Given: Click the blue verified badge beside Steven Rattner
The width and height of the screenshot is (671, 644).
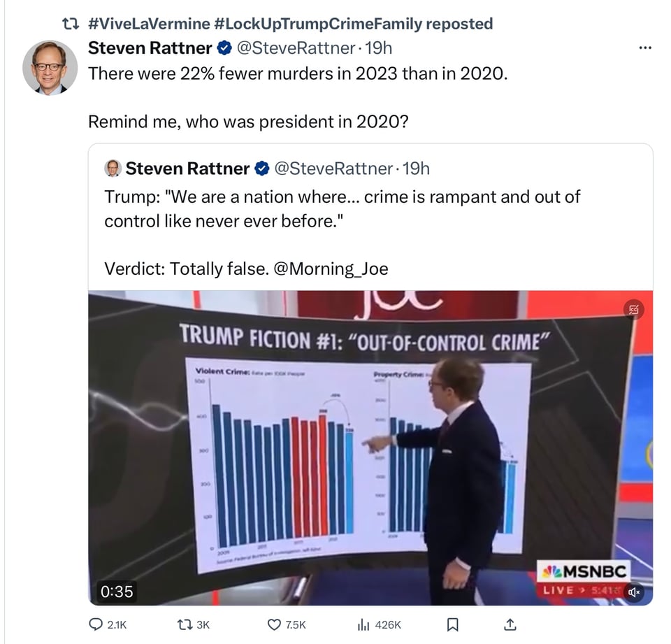Looking at the screenshot, I should 224,48.
